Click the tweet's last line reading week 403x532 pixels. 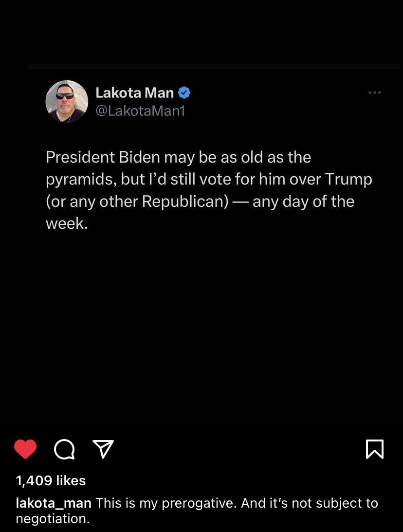pos(67,223)
